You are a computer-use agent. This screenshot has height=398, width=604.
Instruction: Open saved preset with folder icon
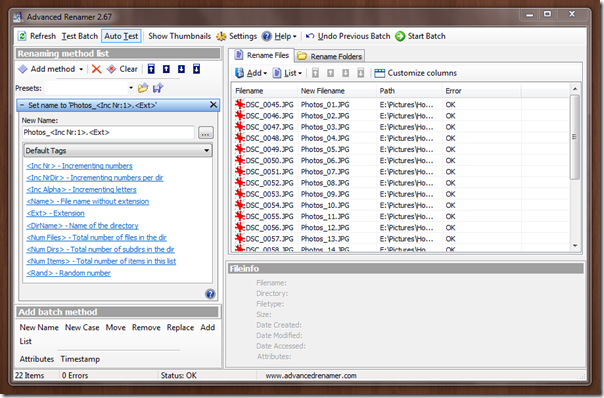click(x=143, y=88)
